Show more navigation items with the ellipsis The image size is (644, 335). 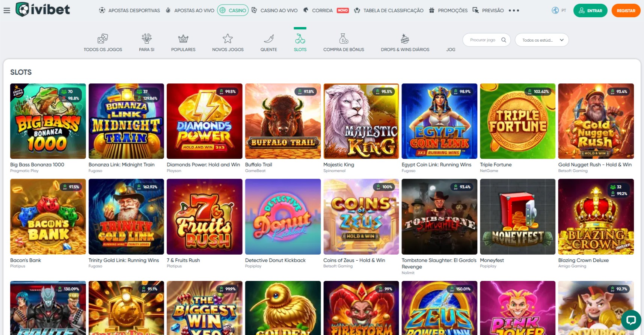click(x=514, y=11)
